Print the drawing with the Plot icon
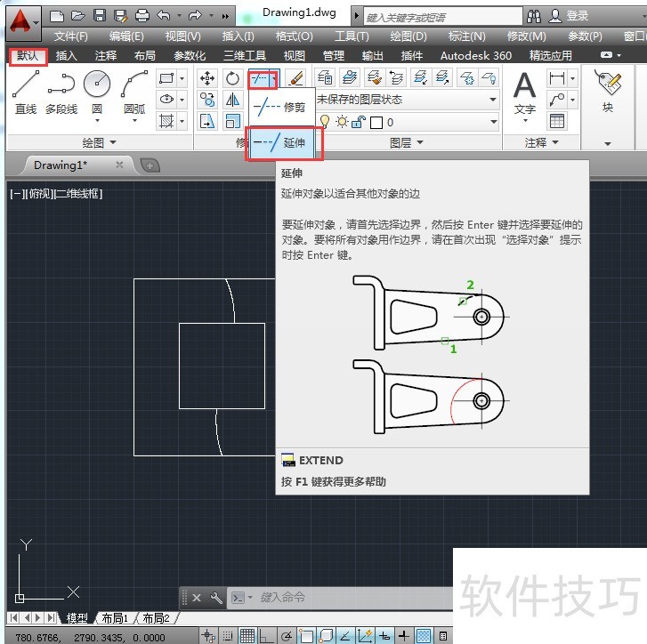Screen dimensions: 647x644 click(142, 16)
